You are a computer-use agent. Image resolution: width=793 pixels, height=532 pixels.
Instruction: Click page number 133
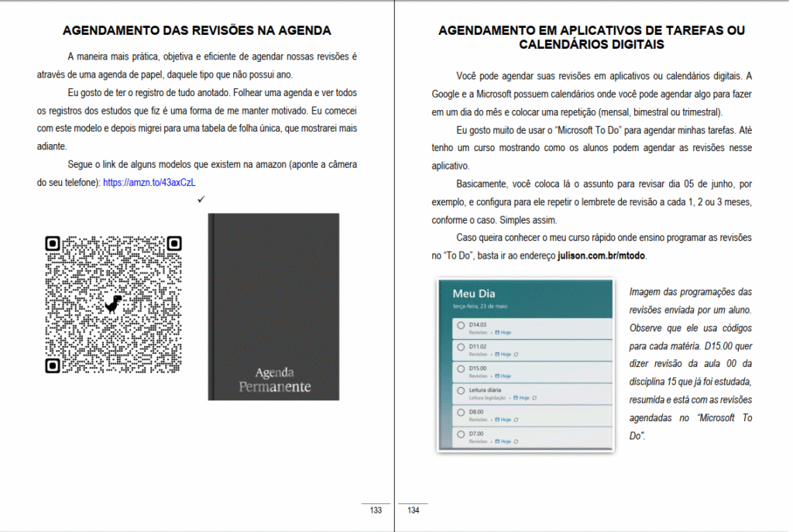(376, 510)
